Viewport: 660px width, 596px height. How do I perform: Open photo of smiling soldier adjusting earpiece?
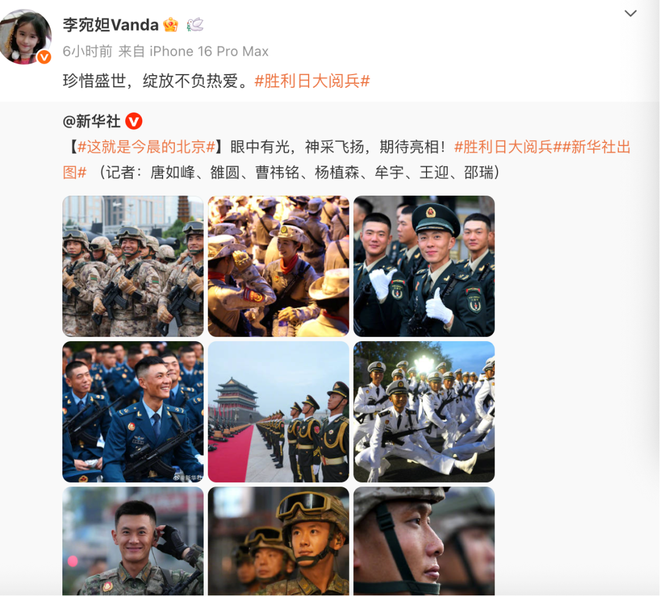133,541
